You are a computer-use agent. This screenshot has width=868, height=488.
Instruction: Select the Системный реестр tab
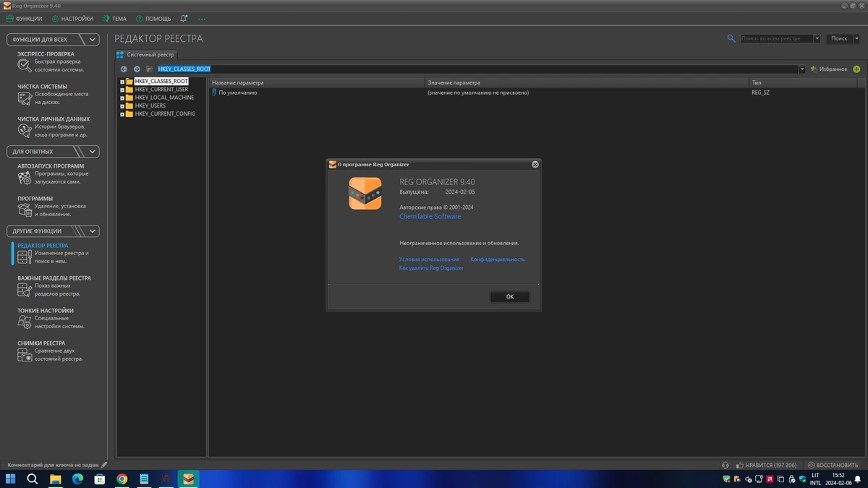(145, 55)
